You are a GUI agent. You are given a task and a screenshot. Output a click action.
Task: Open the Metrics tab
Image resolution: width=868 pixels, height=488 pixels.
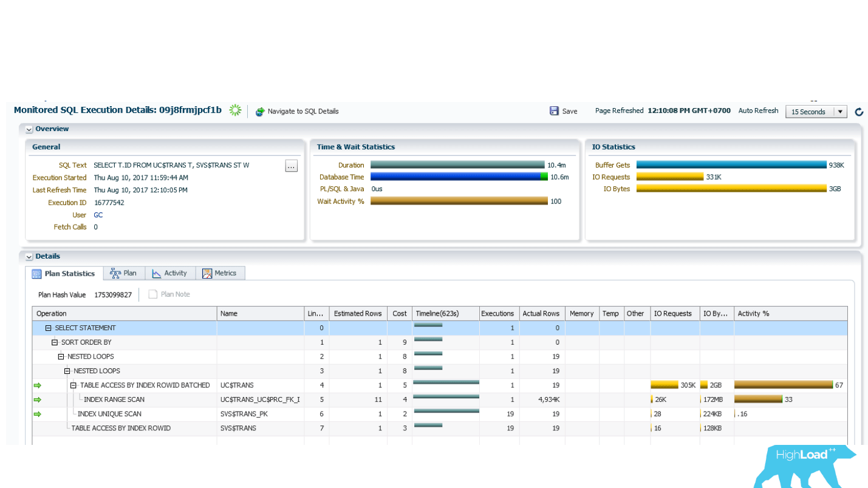[219, 273]
